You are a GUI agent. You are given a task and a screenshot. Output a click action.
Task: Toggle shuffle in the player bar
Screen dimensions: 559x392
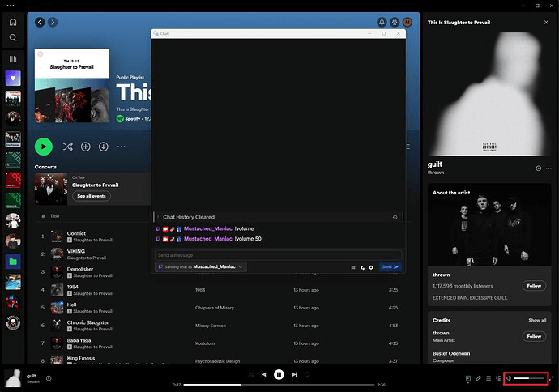251,374
